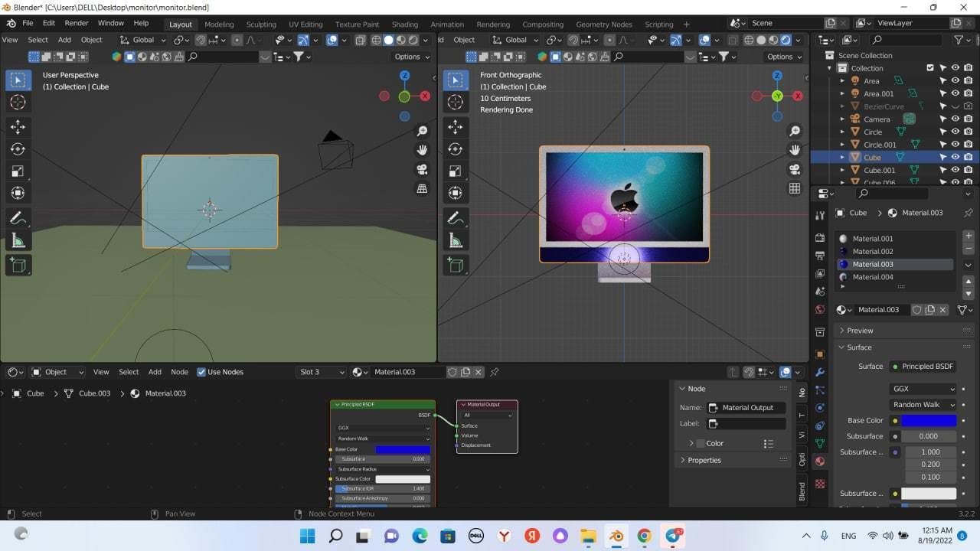Open the Modifiers wrench properties tab
The width and height of the screenshot is (980, 551).
pos(820,372)
